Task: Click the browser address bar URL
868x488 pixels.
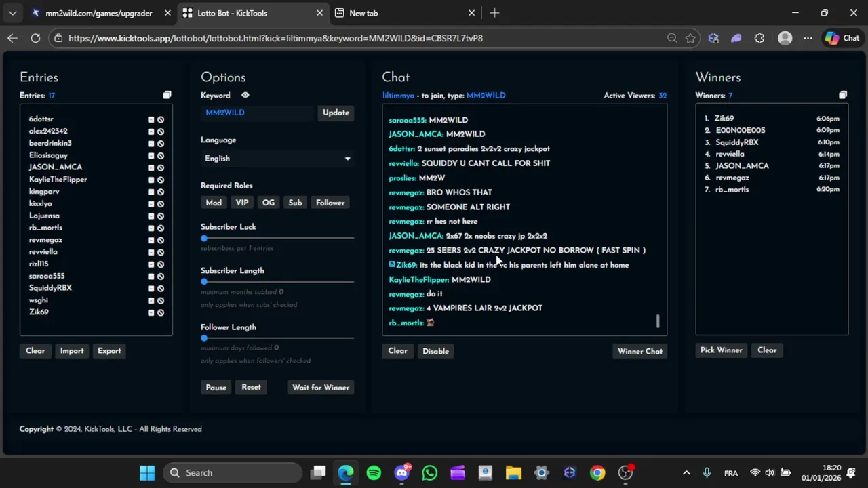Action: [275, 39]
